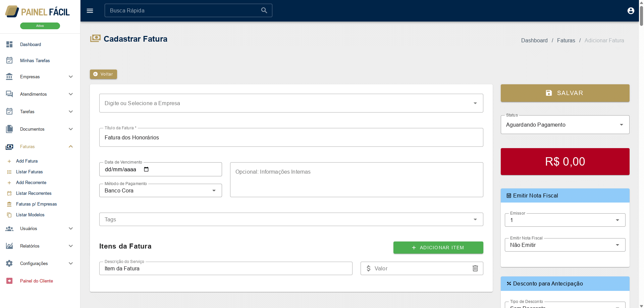
Task: Click the Título da Fatura field
Action: click(x=291, y=137)
